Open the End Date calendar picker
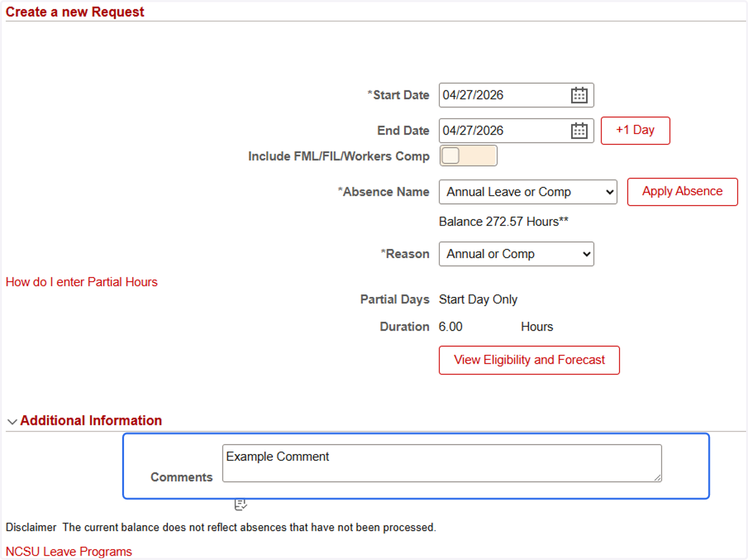 coord(579,130)
